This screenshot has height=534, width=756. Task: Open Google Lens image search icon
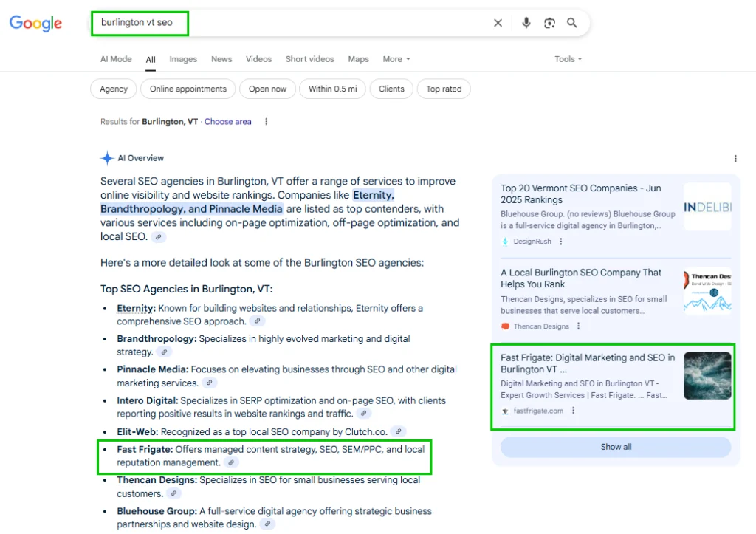coord(549,23)
